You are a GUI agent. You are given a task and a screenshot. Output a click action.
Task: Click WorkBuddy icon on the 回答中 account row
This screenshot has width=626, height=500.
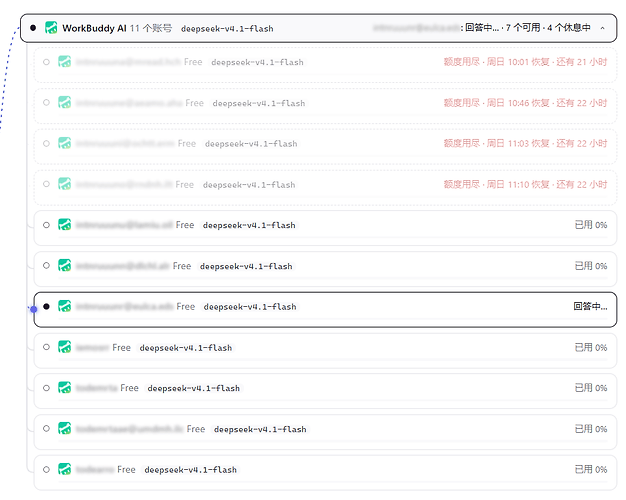(65, 306)
